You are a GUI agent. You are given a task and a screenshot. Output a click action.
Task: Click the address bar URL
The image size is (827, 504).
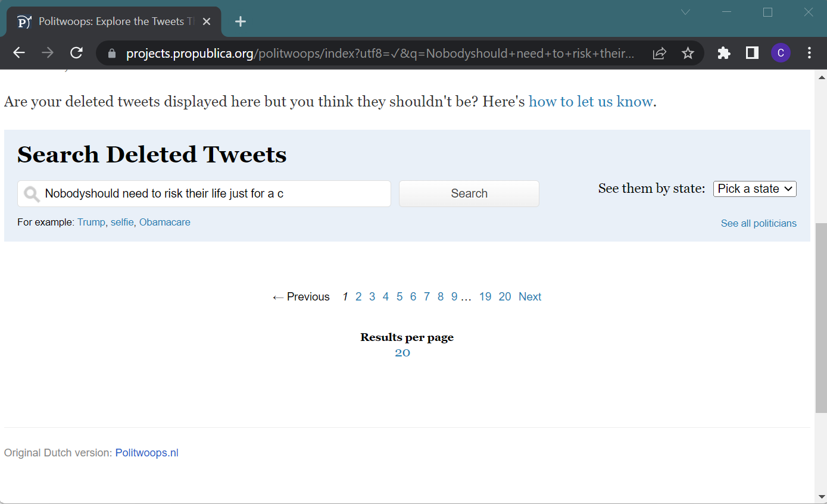(x=379, y=54)
